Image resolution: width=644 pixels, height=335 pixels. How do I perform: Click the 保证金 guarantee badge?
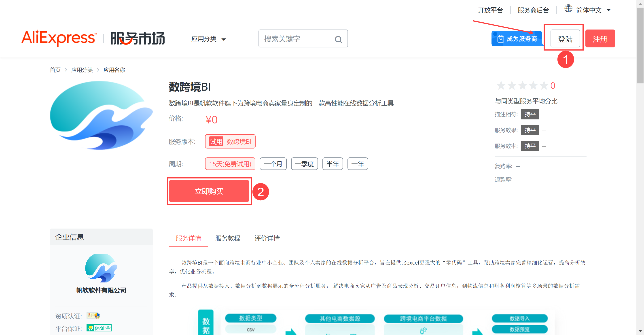point(99,328)
